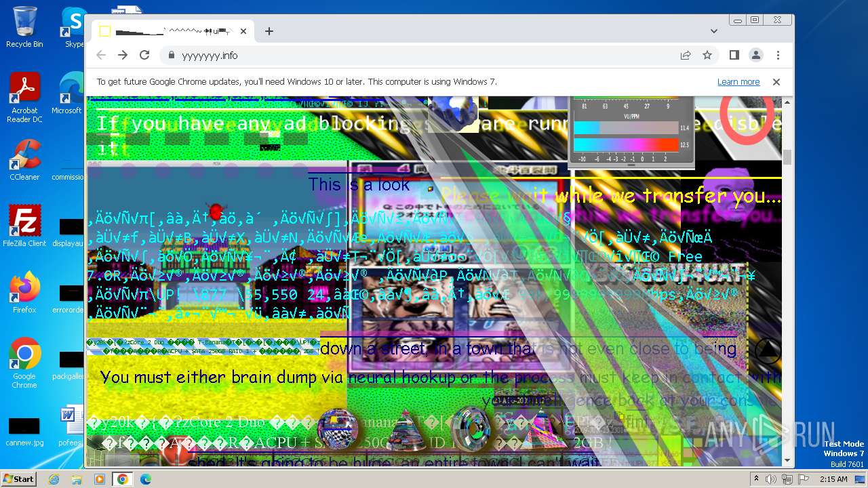Viewport: 868px width, 488px height.
Task: Expand the tab search dropdown
Action: pos(714,31)
